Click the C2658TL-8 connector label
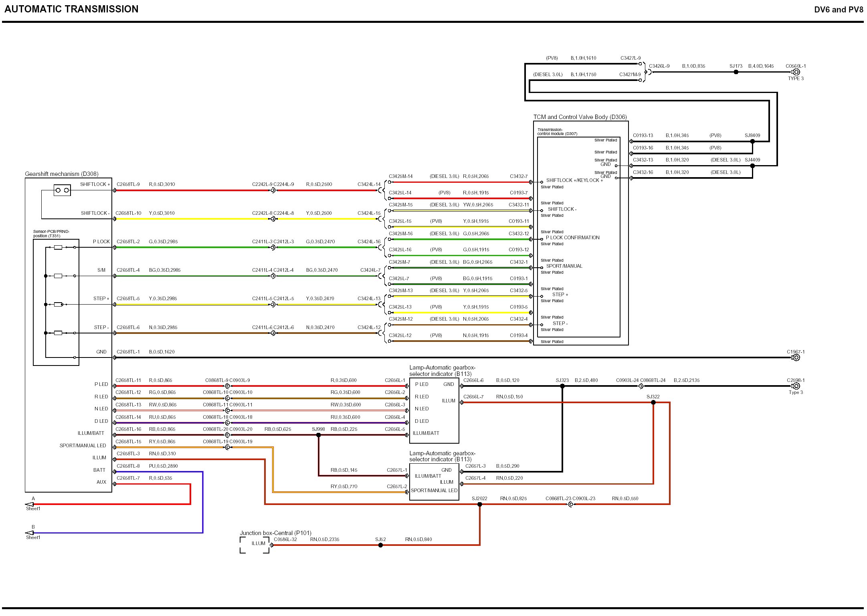 click(x=128, y=466)
